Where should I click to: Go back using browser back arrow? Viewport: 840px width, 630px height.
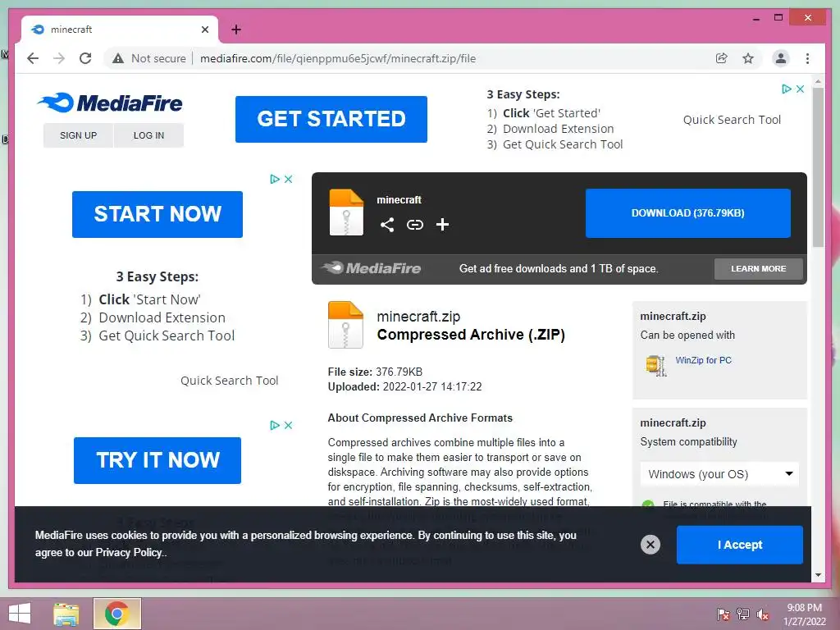pyautogui.click(x=33, y=58)
